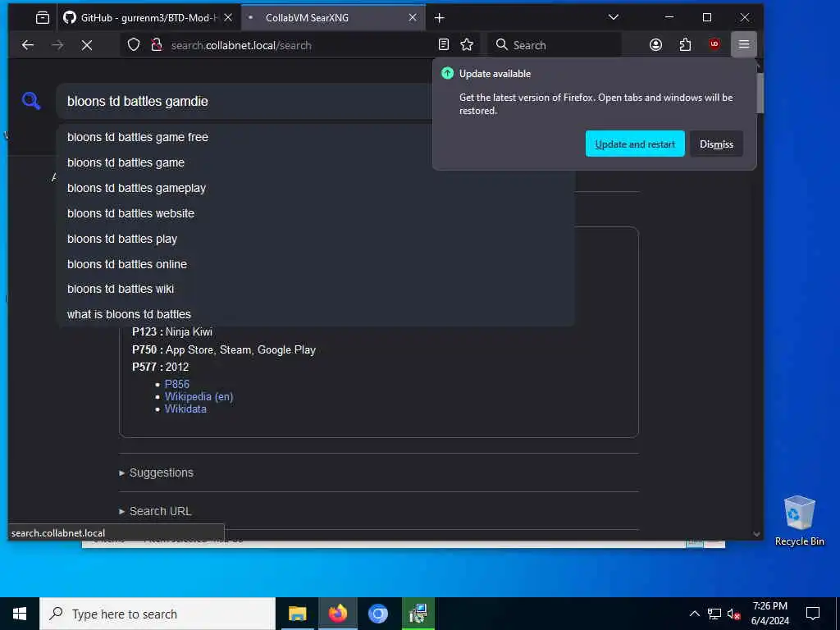Click 'P123 : Ninja Kiwi' text

pos(172,331)
